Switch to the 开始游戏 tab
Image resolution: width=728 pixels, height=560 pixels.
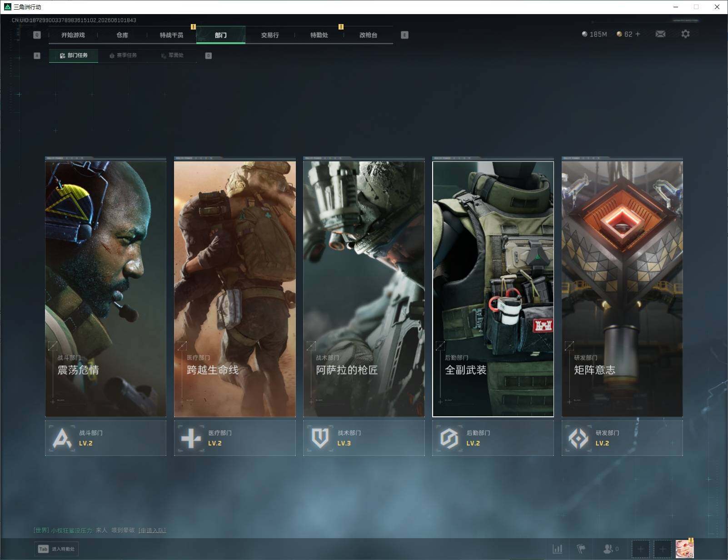point(73,35)
